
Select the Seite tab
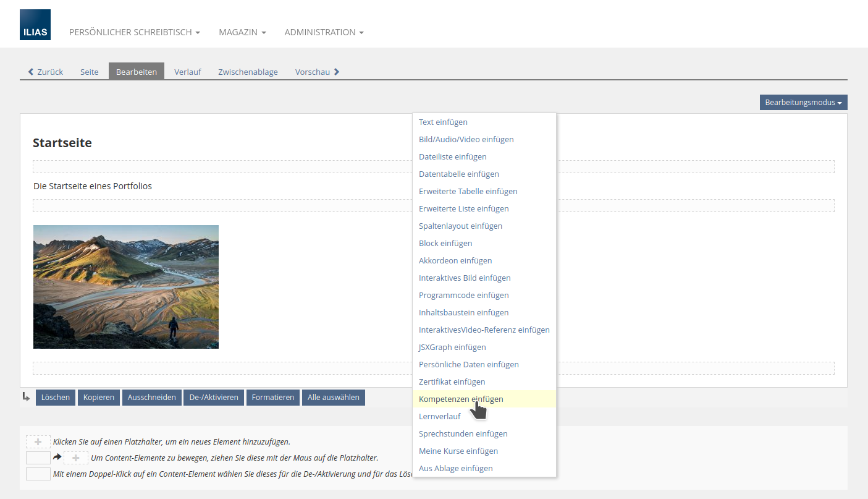click(x=90, y=72)
